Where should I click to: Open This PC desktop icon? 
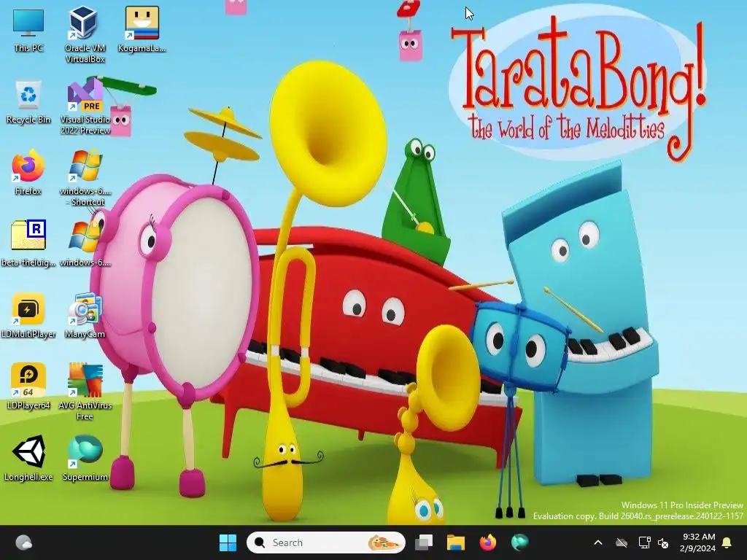[28, 29]
